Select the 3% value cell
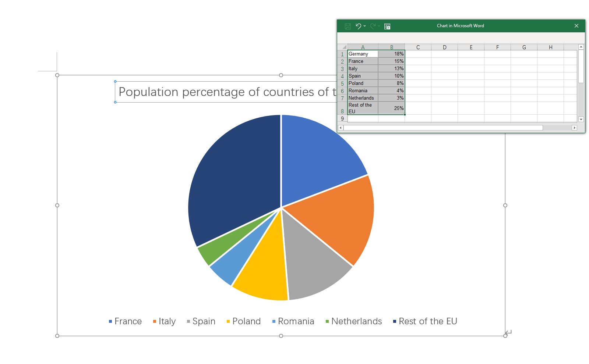This screenshot has width=589, height=364. 392,98
